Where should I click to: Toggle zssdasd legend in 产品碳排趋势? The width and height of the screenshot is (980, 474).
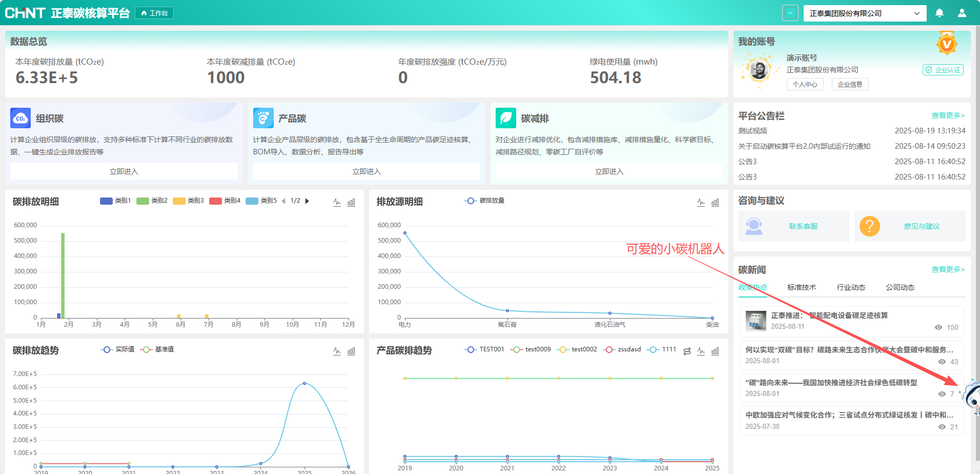tap(622, 349)
